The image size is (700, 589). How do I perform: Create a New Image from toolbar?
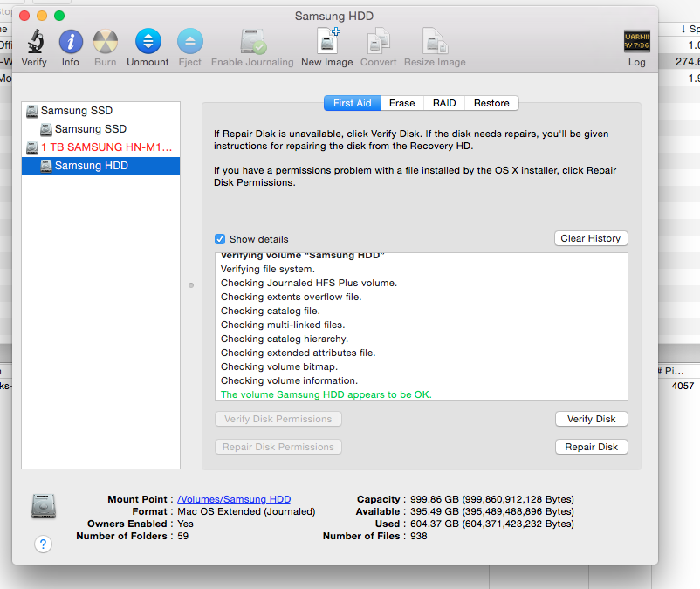(327, 41)
